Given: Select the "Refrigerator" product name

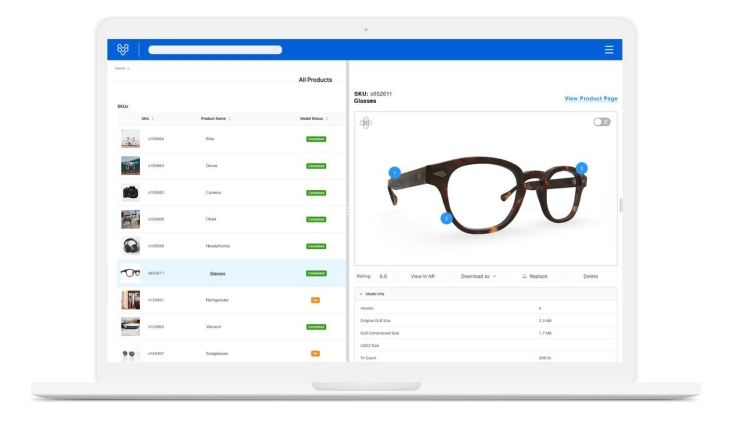Looking at the screenshot, I should coord(217,300).
